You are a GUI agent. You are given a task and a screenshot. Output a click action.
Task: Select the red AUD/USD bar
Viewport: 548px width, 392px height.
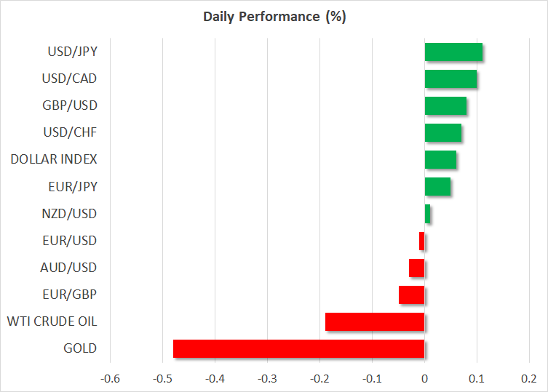[x=416, y=268]
